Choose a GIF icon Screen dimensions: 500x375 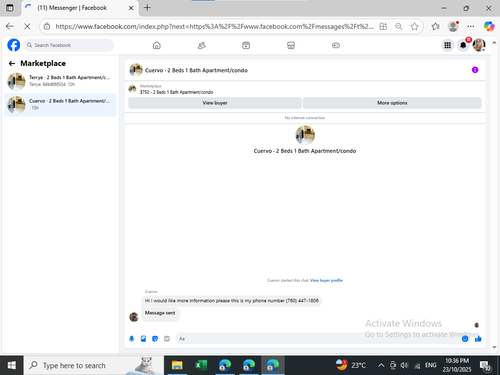tap(167, 339)
